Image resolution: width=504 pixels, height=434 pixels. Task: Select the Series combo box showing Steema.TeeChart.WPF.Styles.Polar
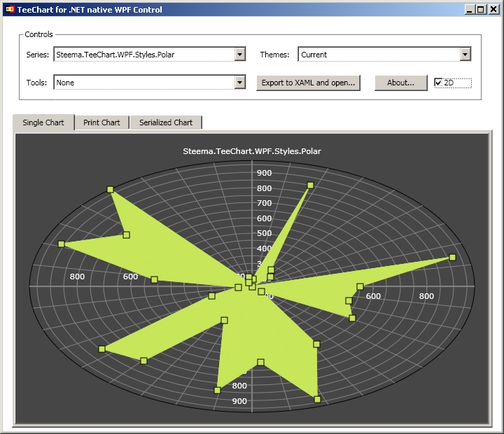[150, 55]
